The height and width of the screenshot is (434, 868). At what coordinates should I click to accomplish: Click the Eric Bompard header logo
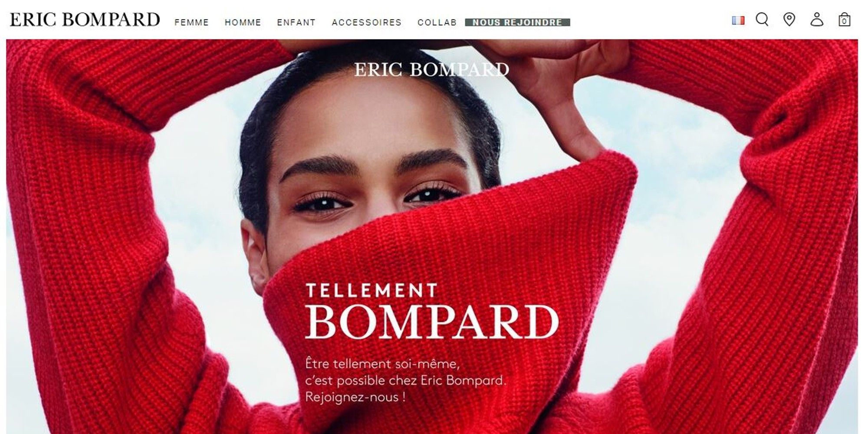coord(85,20)
